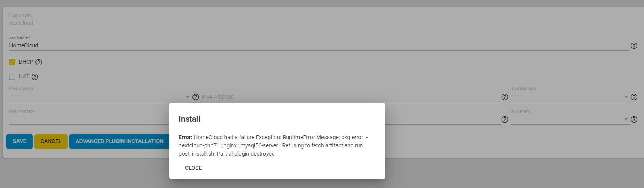Open help icon for IPv4 Address field
644x188 pixels.
(x=504, y=97)
